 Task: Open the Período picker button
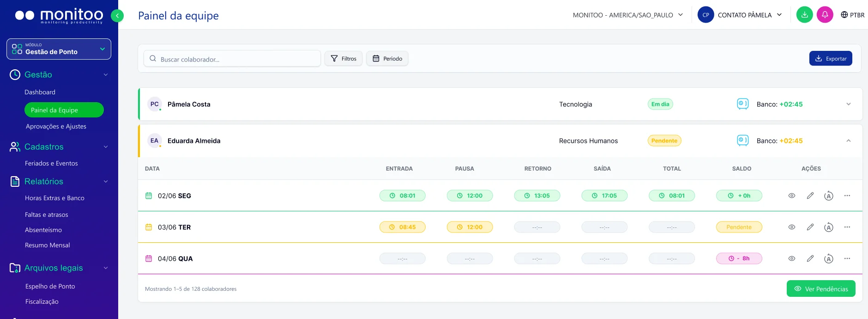coord(387,58)
